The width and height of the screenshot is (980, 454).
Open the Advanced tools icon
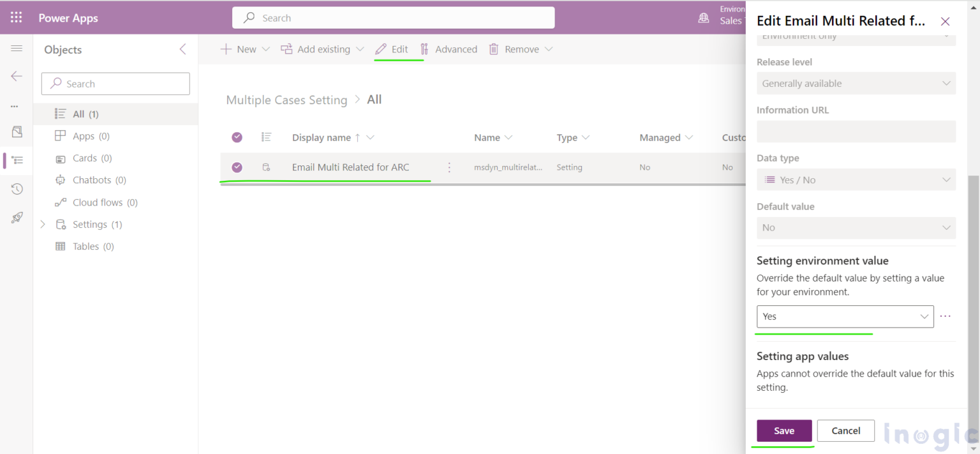coord(424,49)
